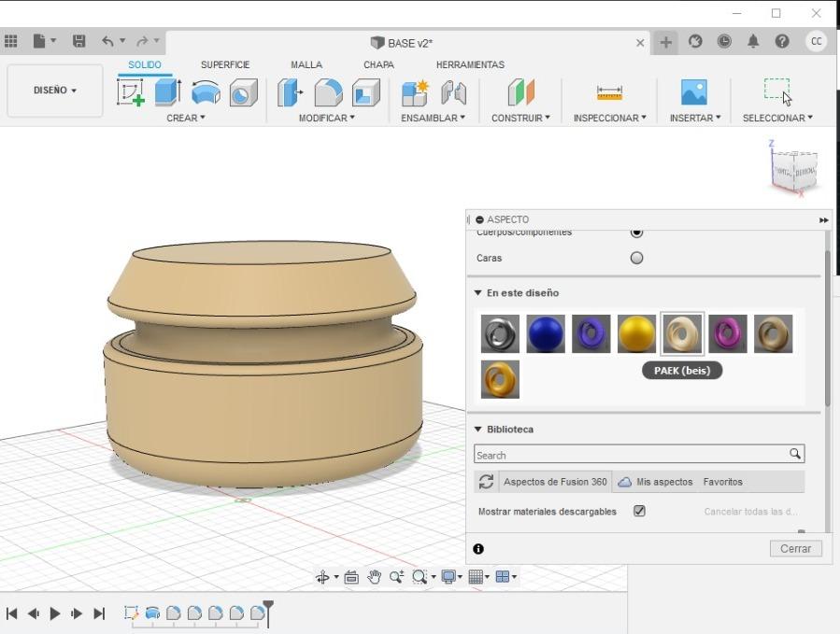Open the notifications bell icon

tap(753, 42)
